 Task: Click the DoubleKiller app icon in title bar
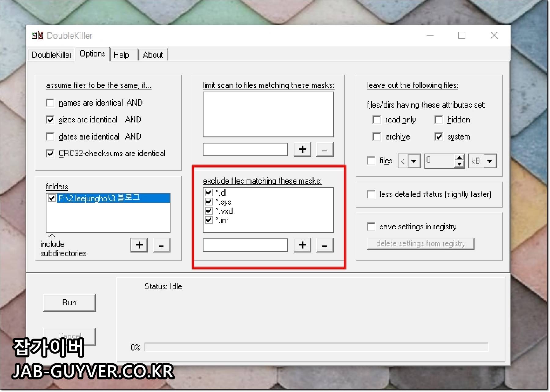click(x=37, y=35)
